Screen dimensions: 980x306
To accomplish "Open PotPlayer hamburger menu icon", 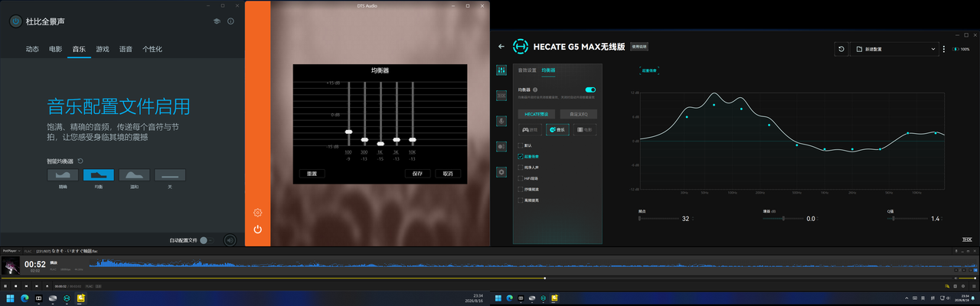I will tap(974, 286).
